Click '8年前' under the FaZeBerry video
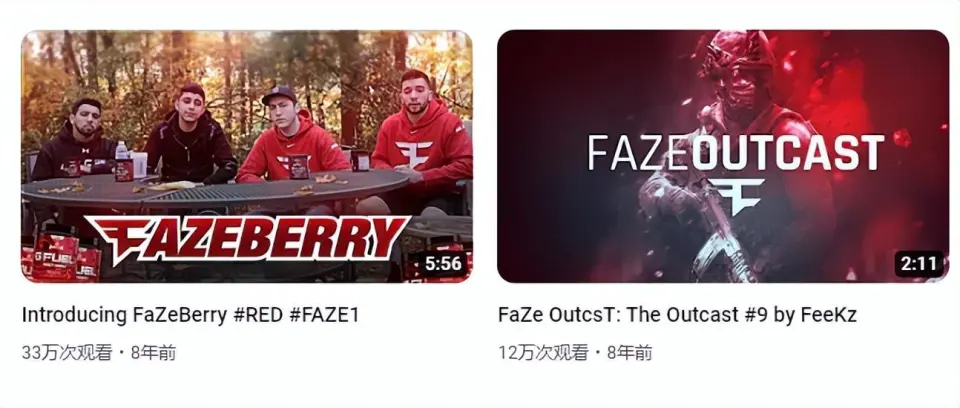Screen dimensions: 960x408 coord(154,353)
